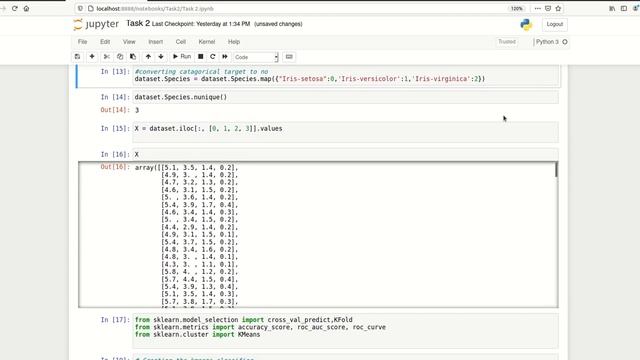640x360 pixels.
Task: Paste cells below icon
Action: (133, 57)
